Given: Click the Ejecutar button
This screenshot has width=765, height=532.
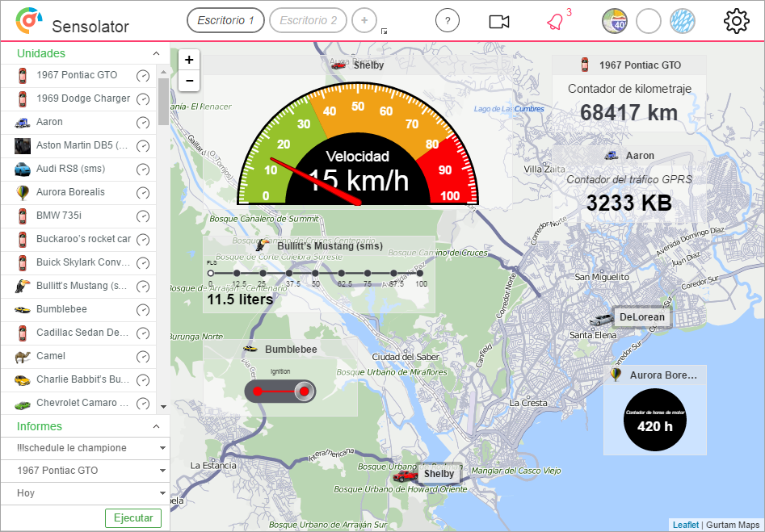Looking at the screenshot, I should click(x=133, y=517).
